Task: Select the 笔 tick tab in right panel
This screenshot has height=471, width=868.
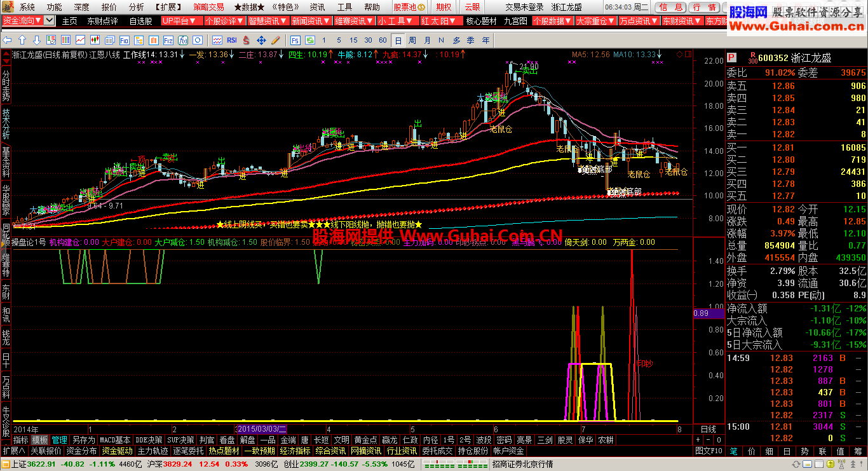Action: click(733, 451)
